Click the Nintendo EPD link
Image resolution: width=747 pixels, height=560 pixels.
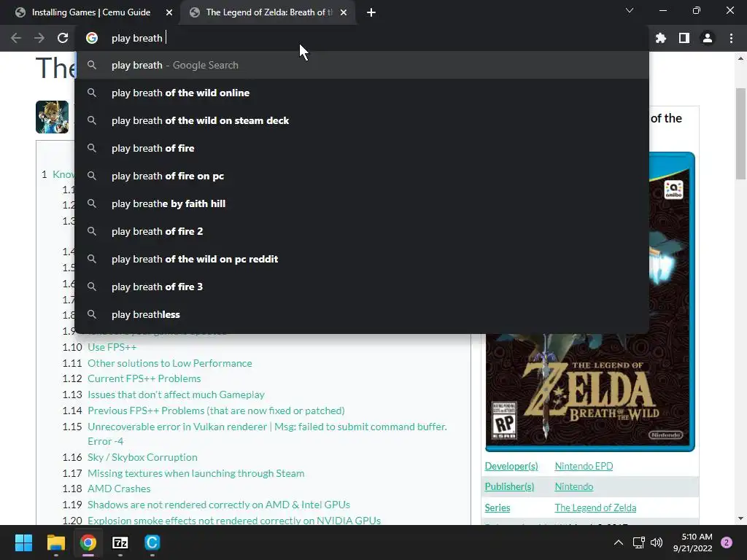pyautogui.click(x=584, y=466)
